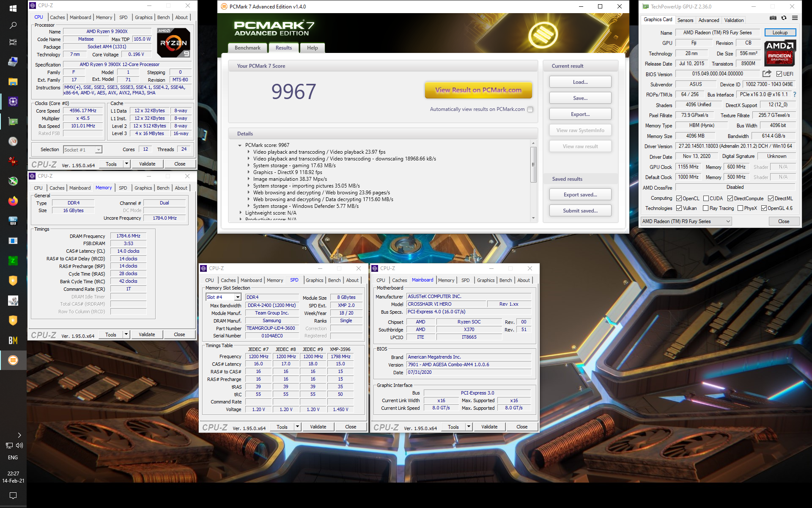Viewport: 812px width, 508px height.
Task: Open the volume control in the tray
Action: click(19, 445)
